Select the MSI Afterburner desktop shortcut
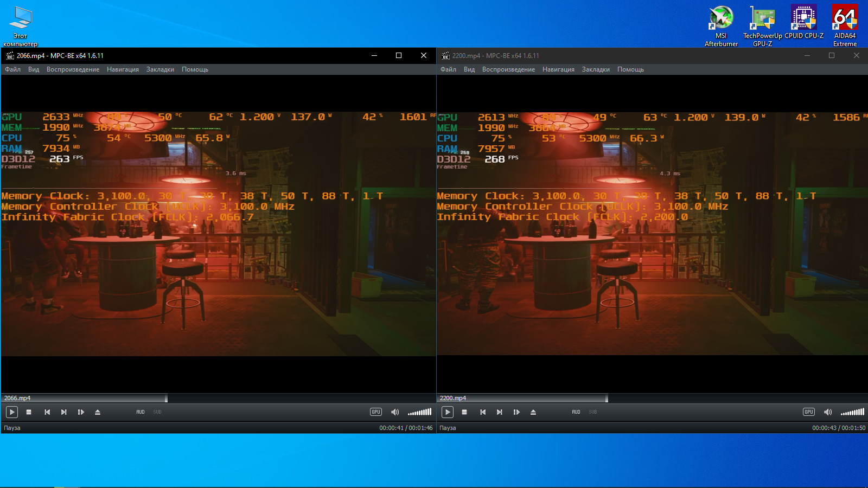 721,26
